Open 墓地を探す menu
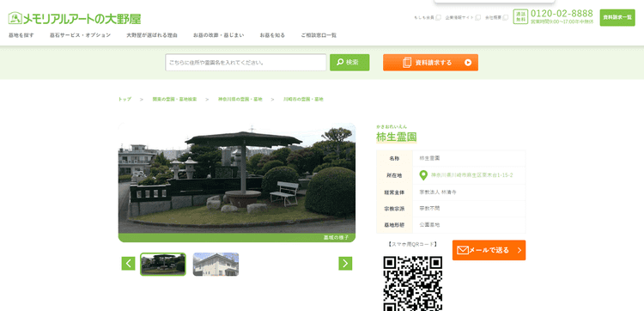 click(21, 35)
